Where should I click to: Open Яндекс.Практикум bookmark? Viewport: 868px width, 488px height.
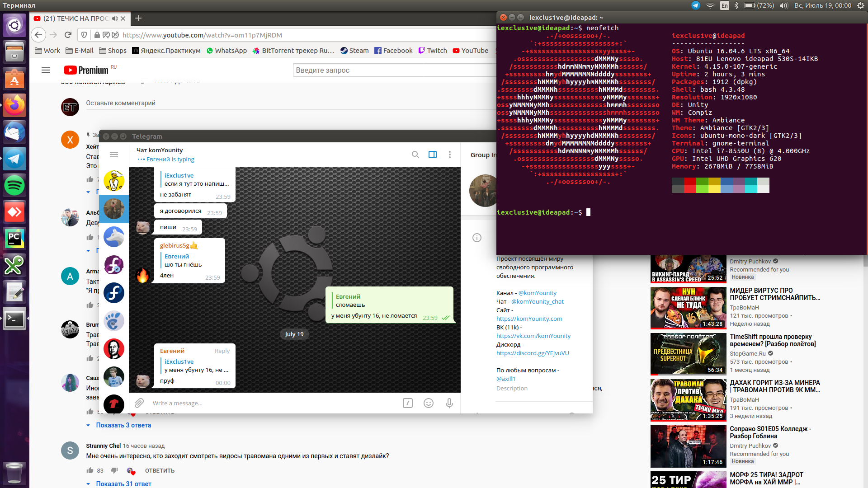point(166,51)
